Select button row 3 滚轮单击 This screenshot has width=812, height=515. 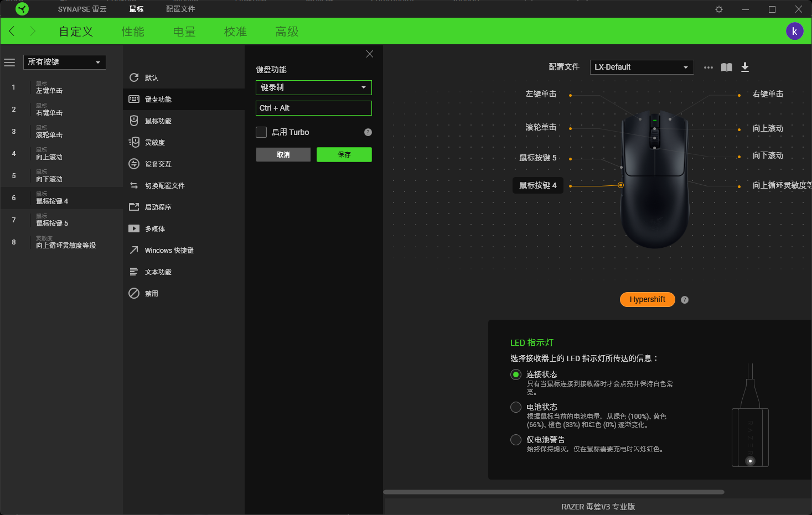(x=61, y=132)
